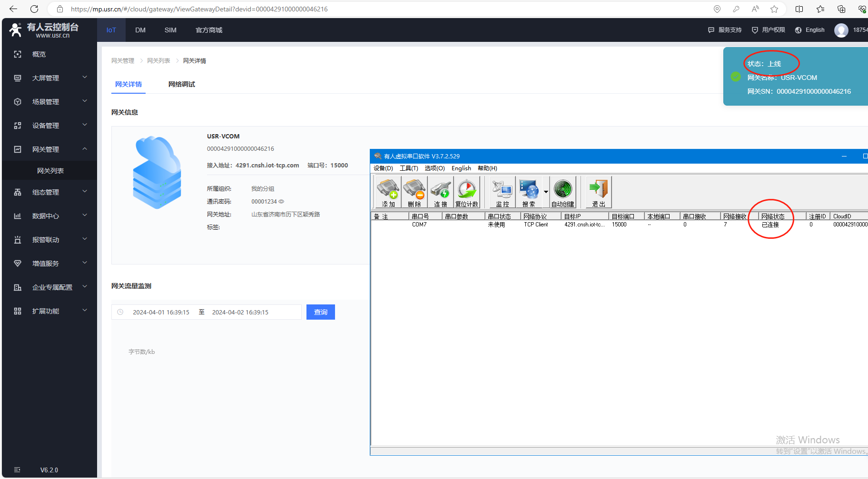Switch to the DM top tab
The height and width of the screenshot is (479, 868).
point(140,30)
